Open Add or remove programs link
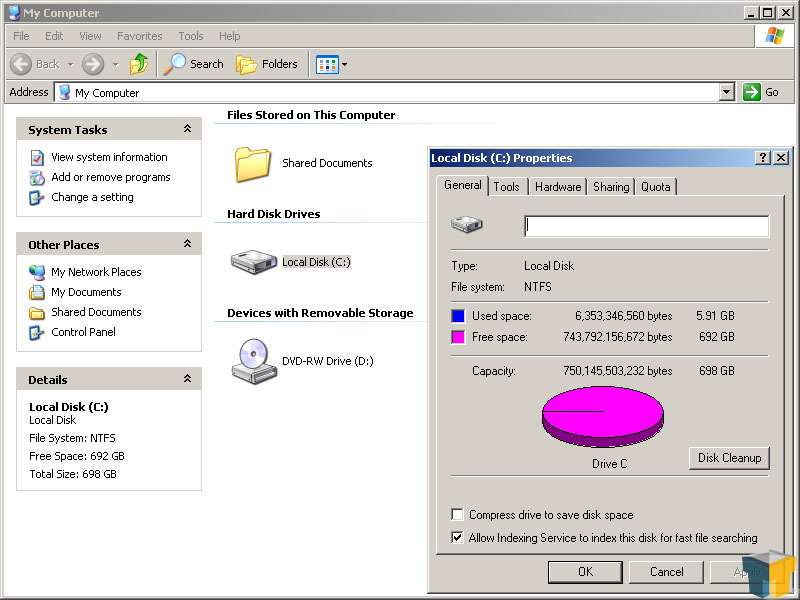 coord(111,177)
